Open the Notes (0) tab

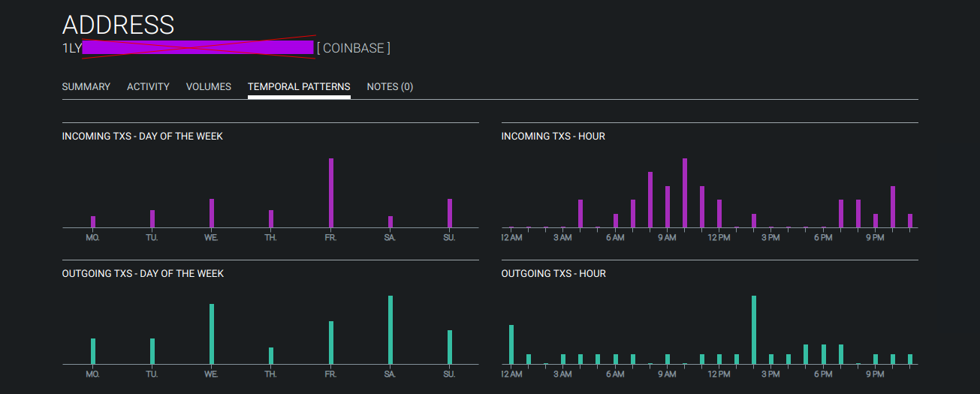coord(390,87)
